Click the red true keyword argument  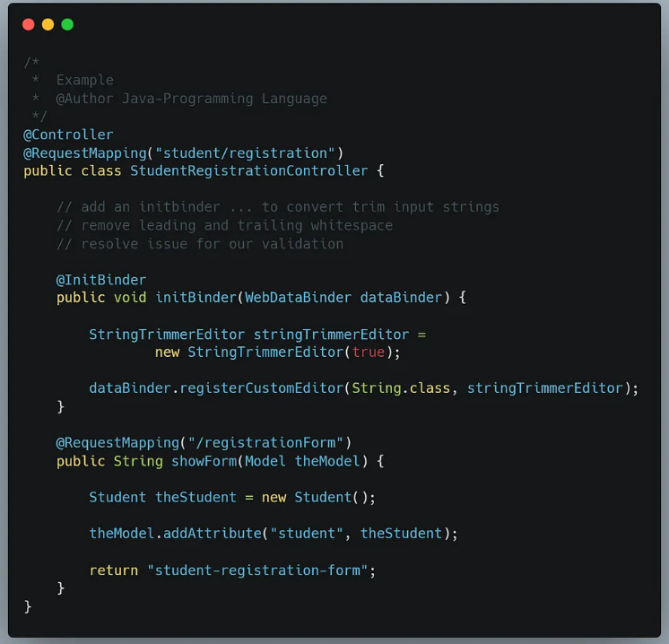pyautogui.click(x=368, y=352)
